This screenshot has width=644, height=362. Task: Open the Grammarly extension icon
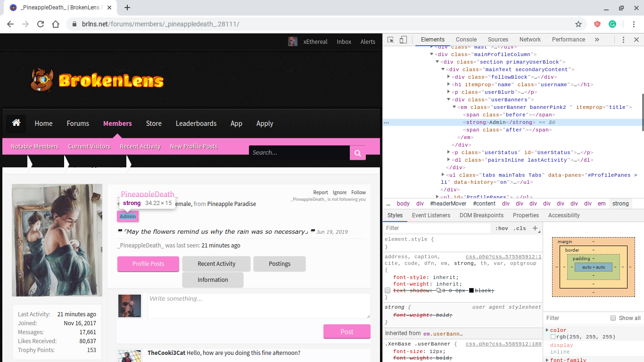point(612,24)
